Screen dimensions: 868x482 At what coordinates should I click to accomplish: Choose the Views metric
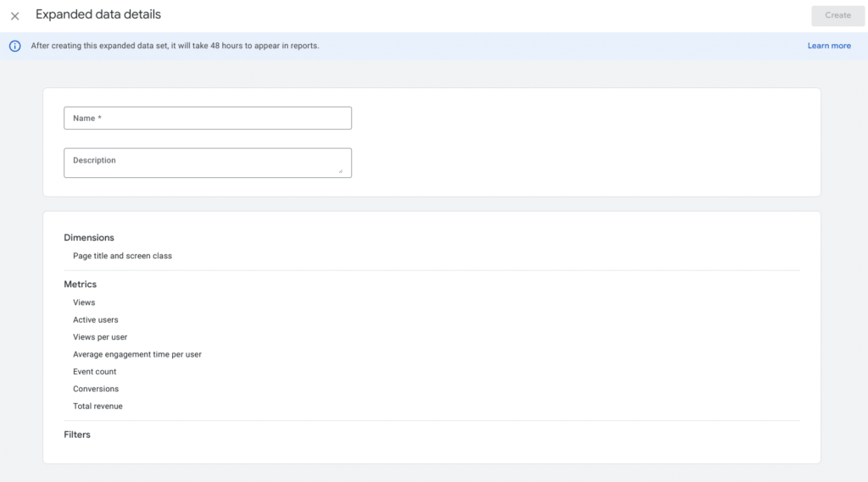pyautogui.click(x=84, y=302)
